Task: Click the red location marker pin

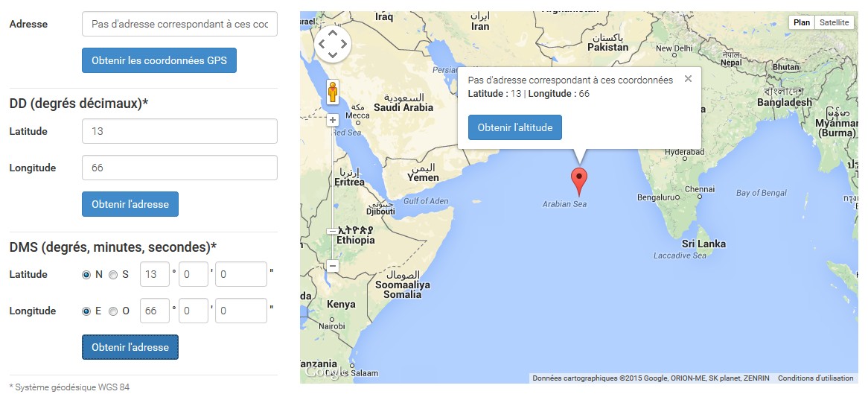Action: 579,182
